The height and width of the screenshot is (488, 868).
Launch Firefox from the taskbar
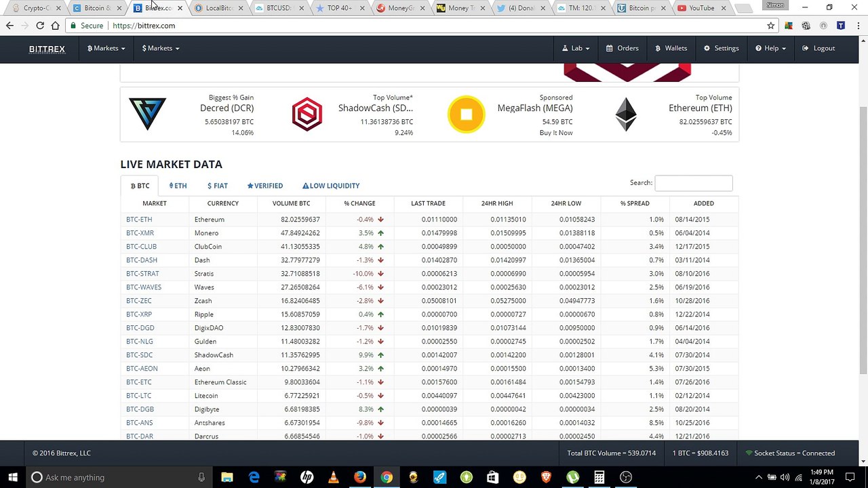[x=359, y=477]
